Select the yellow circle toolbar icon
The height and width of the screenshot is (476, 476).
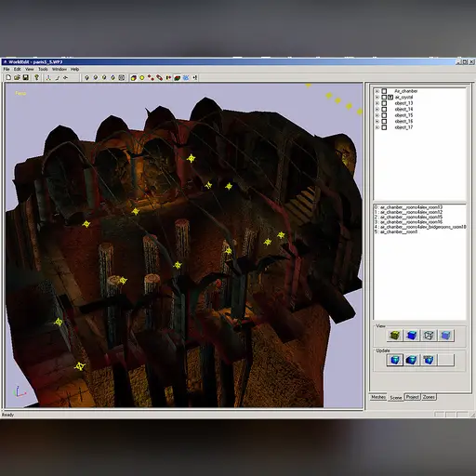(142, 78)
